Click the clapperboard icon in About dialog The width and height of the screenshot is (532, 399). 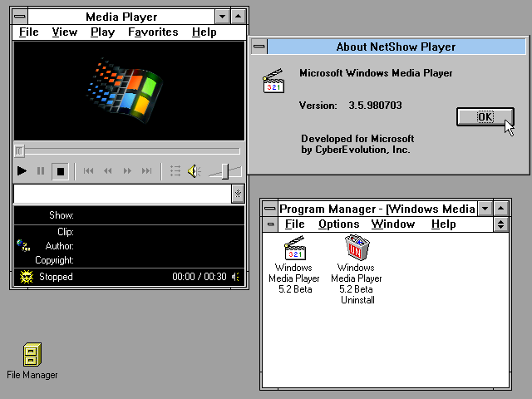point(273,81)
